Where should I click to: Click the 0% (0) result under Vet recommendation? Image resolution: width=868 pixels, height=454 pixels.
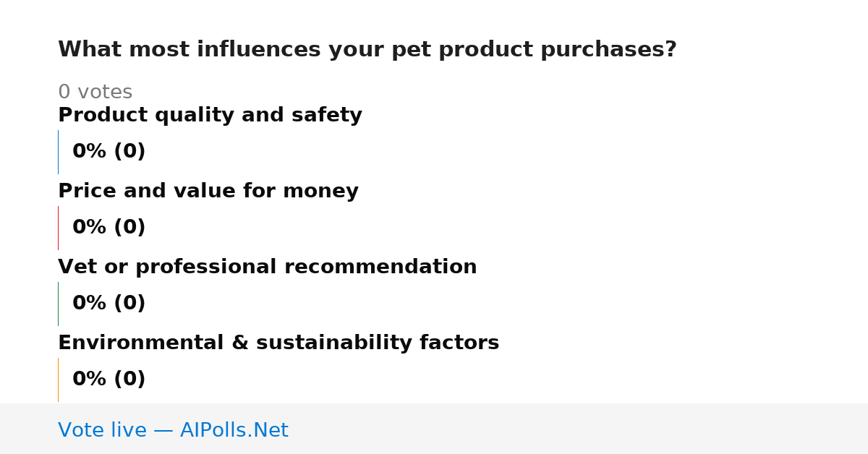click(109, 304)
